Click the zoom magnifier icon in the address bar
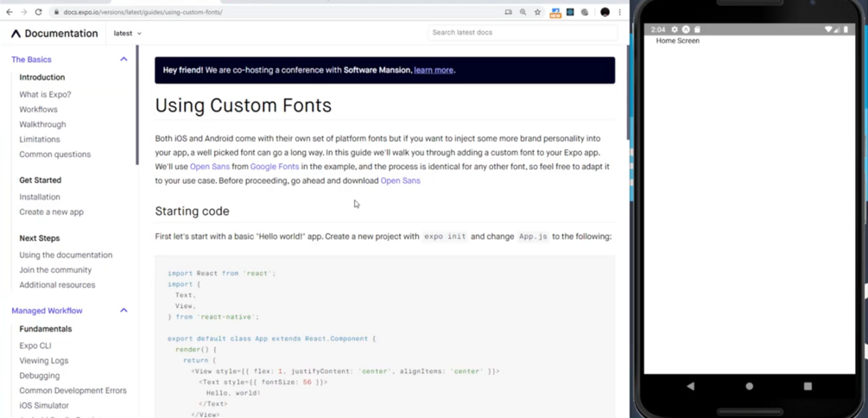Screen dimensions: 868x418 point(523,12)
